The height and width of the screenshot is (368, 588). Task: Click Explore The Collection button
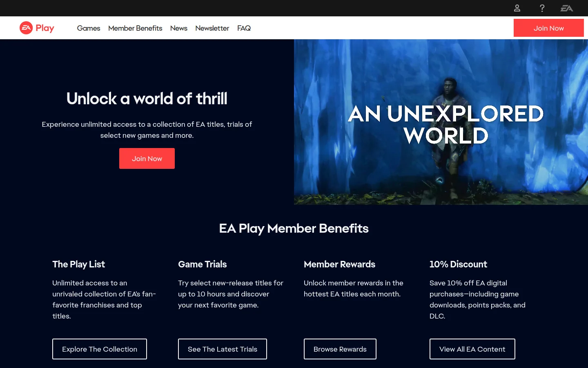pos(100,349)
